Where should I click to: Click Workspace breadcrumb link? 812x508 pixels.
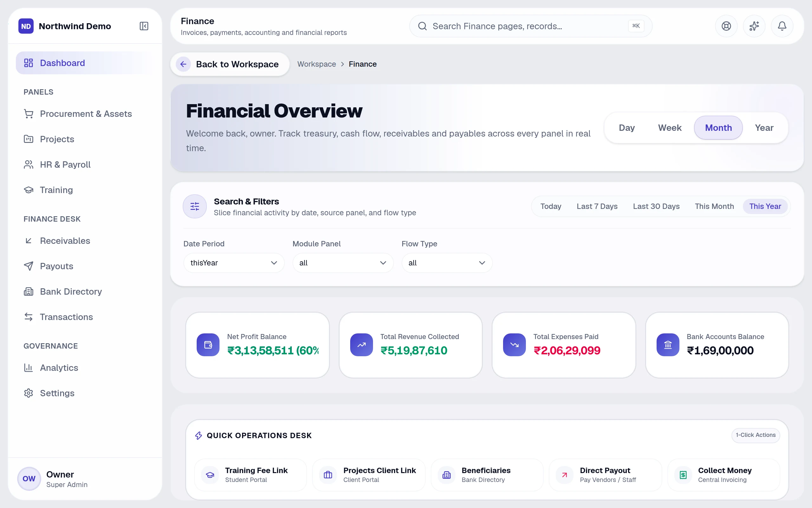click(317, 64)
